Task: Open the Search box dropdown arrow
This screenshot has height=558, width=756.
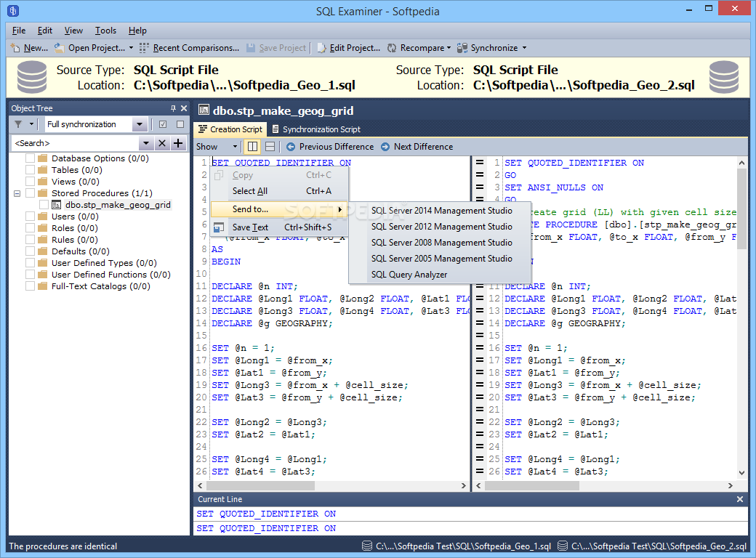Action: [146, 143]
